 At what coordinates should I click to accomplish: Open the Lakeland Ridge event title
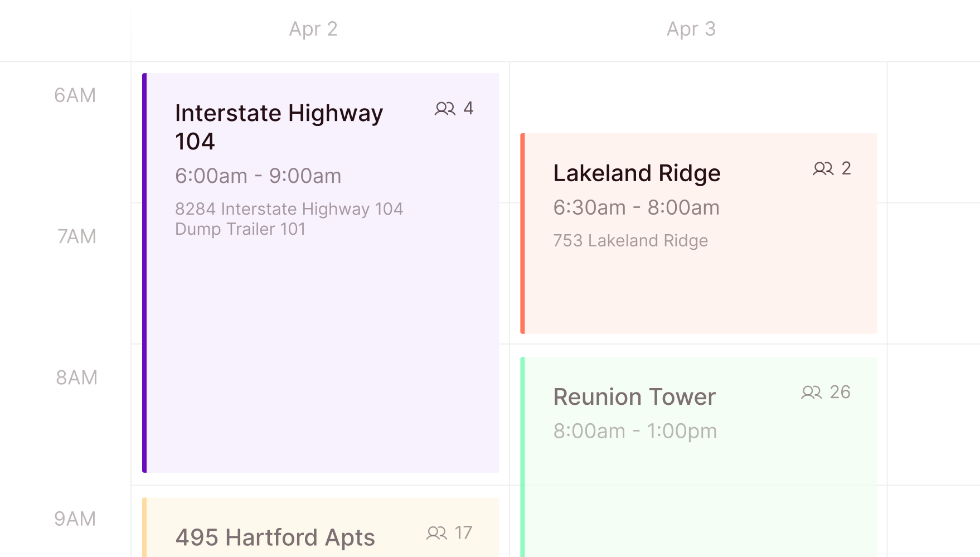(637, 173)
